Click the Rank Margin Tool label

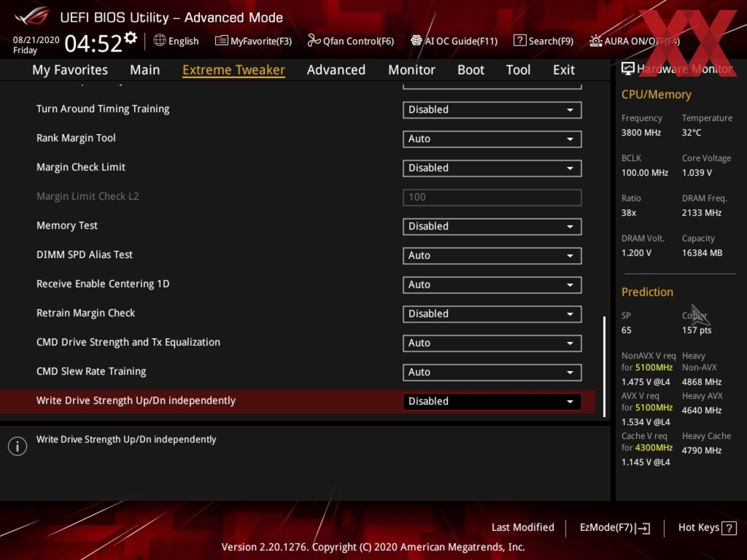(76, 138)
